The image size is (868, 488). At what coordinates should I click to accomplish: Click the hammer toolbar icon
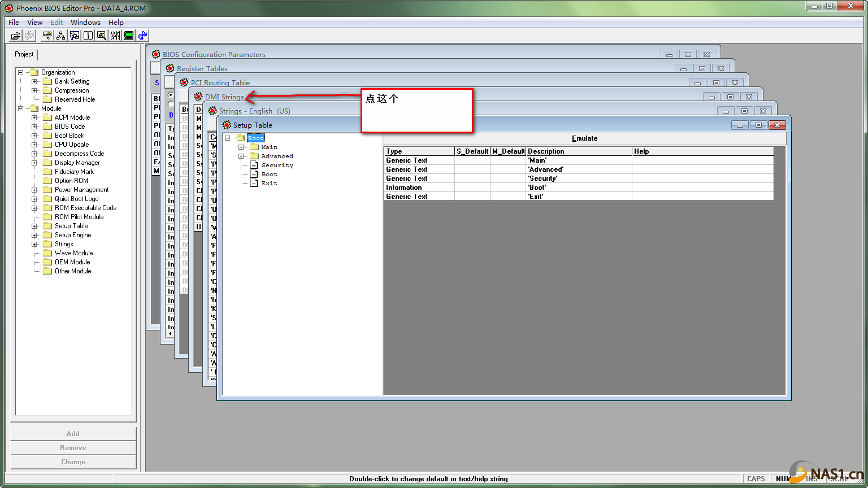click(102, 36)
